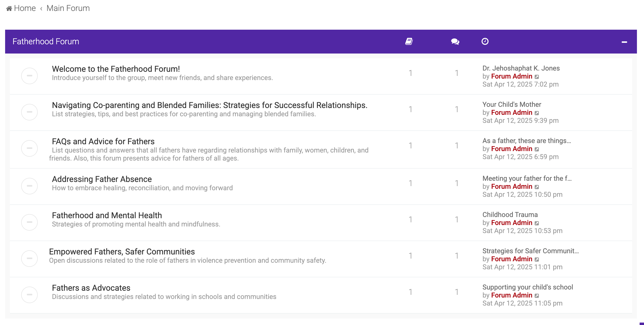Open the Empowered Fathers, Safer Communities forum

coord(122,251)
